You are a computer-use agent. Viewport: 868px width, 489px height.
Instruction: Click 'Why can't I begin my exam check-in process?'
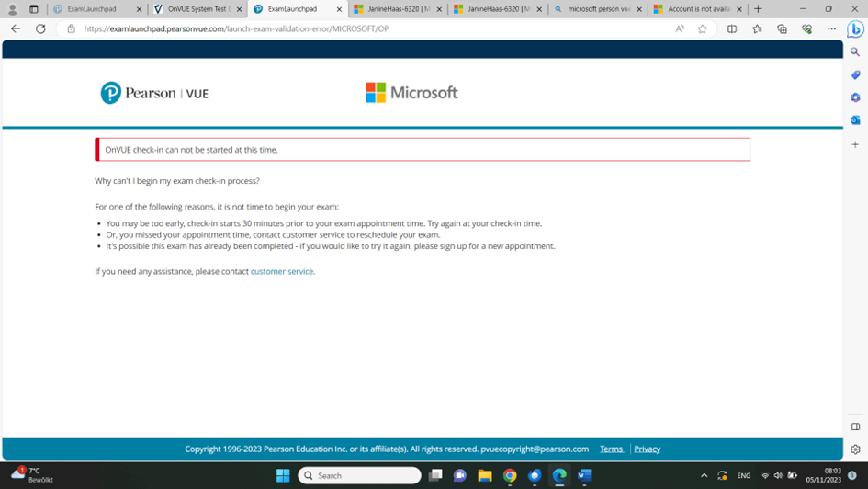(177, 181)
